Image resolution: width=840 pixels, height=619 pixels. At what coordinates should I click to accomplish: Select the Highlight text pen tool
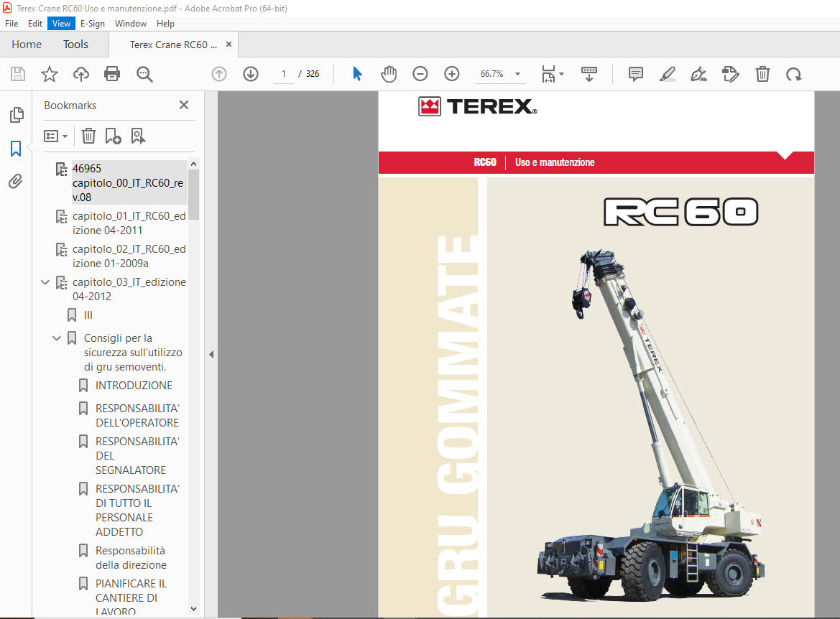click(x=667, y=74)
